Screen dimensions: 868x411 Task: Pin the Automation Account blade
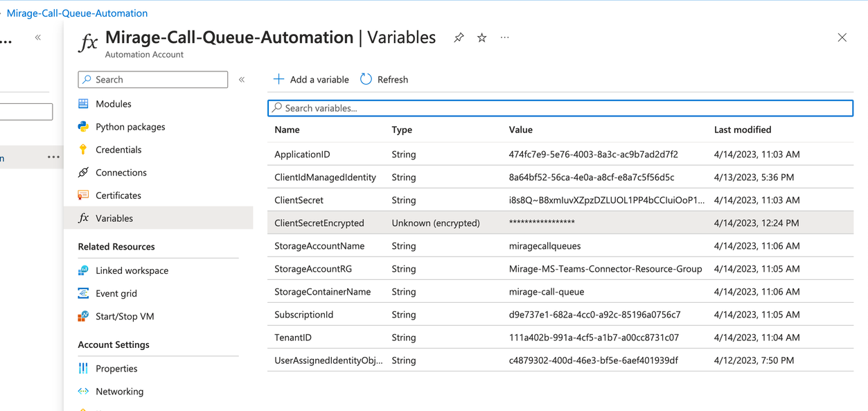point(459,37)
